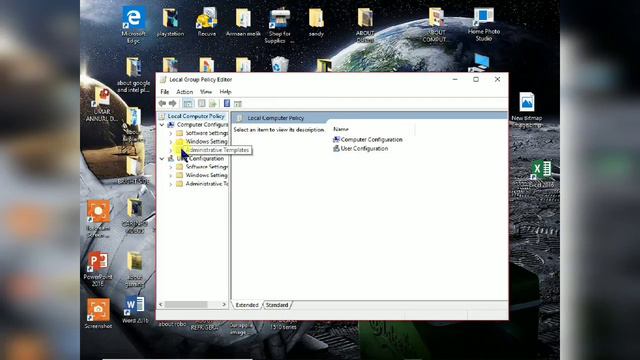The width and height of the screenshot is (640, 360).
Task: Expand Administrative Templates under User Configuration
Action: click(x=171, y=184)
